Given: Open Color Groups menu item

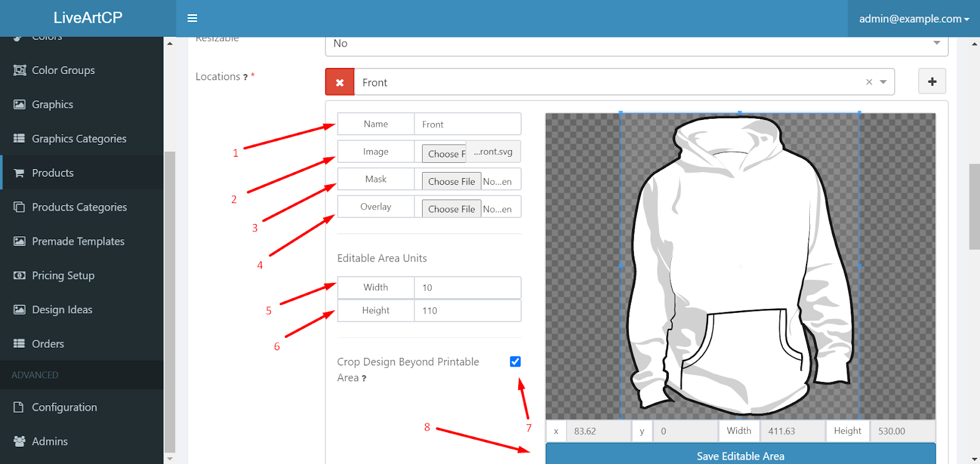Looking at the screenshot, I should point(81,70).
